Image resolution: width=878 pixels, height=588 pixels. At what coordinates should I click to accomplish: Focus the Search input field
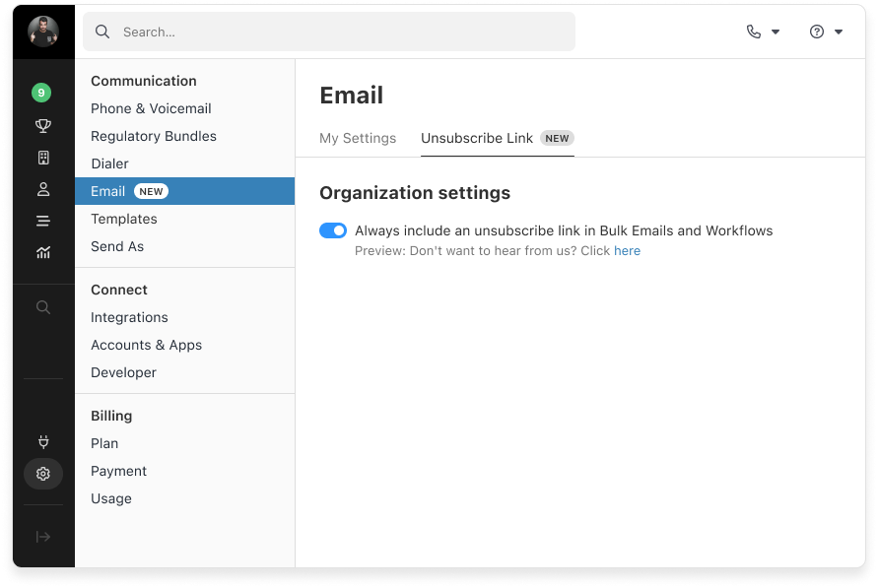pyautogui.click(x=329, y=32)
